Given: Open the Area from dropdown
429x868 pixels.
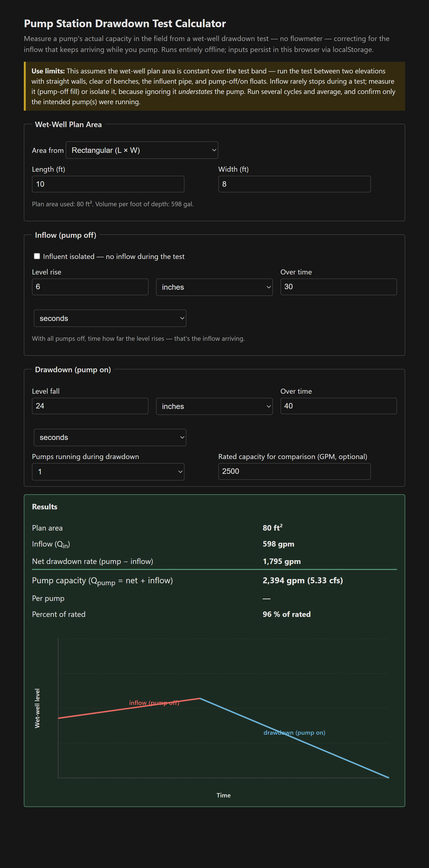Looking at the screenshot, I should 142,150.
